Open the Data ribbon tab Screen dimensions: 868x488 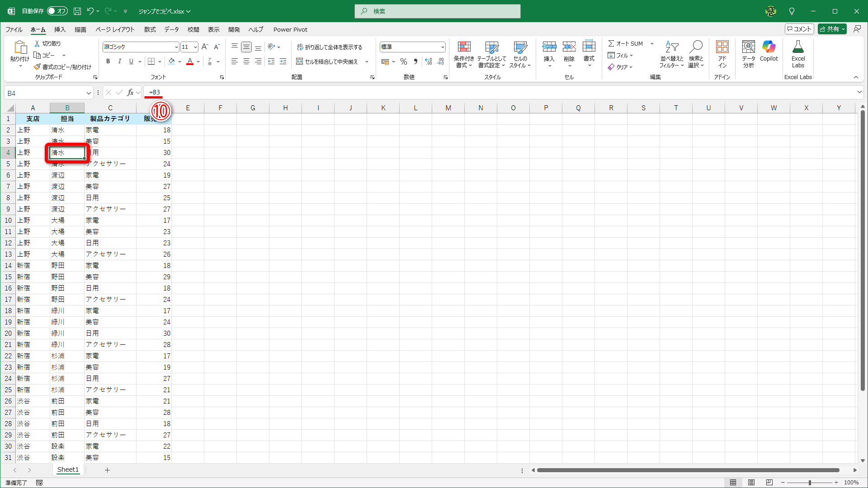point(171,29)
